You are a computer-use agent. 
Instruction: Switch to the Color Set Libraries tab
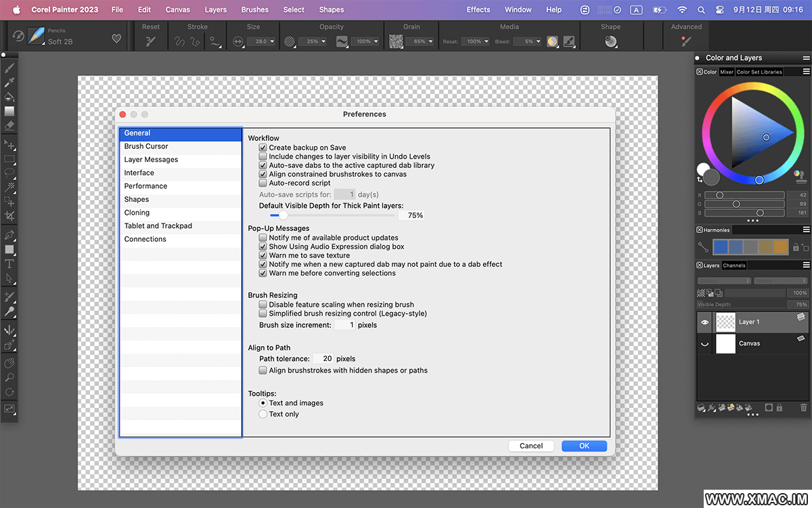tap(759, 72)
